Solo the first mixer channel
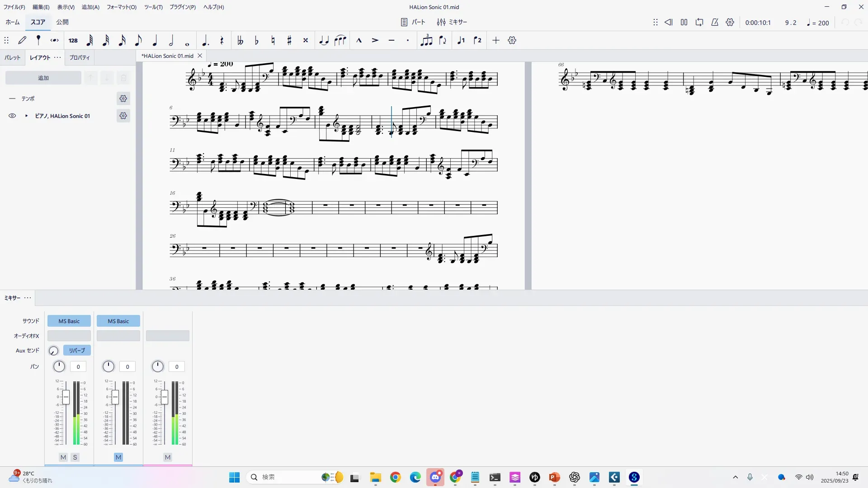This screenshot has width=868, height=488. pyautogui.click(x=75, y=457)
